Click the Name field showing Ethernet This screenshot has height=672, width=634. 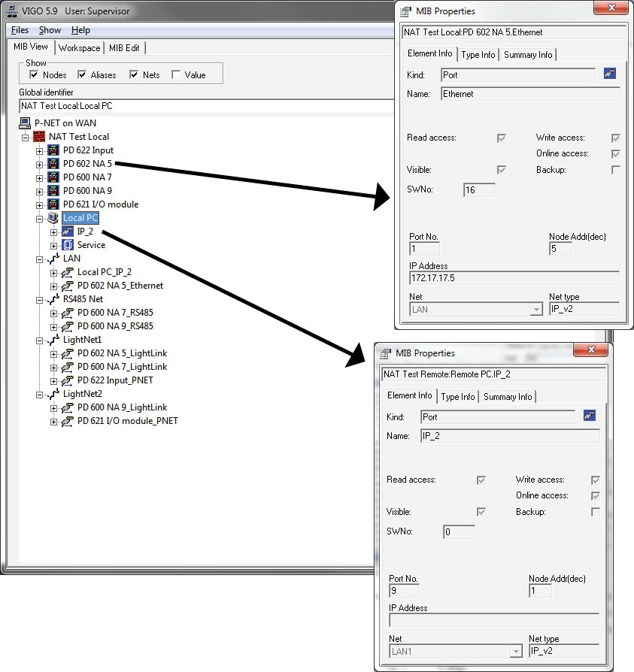tap(531, 94)
